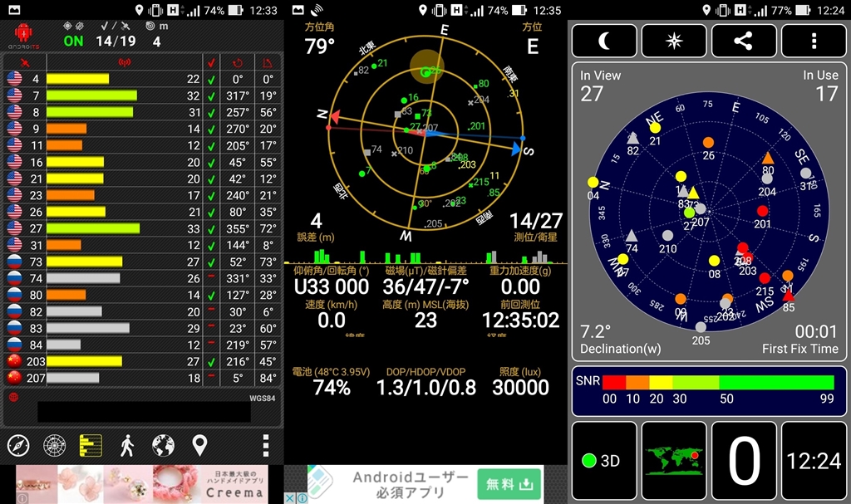Screen dimensions: 851x504
Task: Tap the orange signal bar for satellite 11
Action: tap(64, 145)
